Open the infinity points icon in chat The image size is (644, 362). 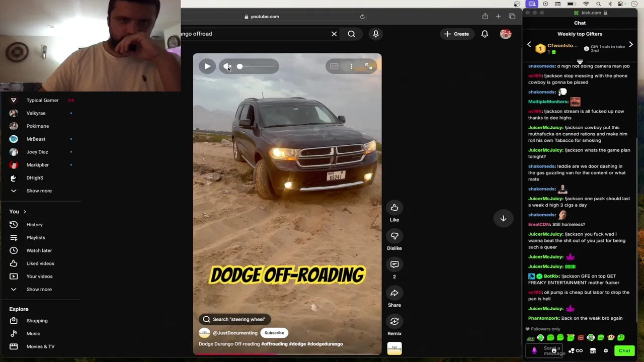[579, 351]
